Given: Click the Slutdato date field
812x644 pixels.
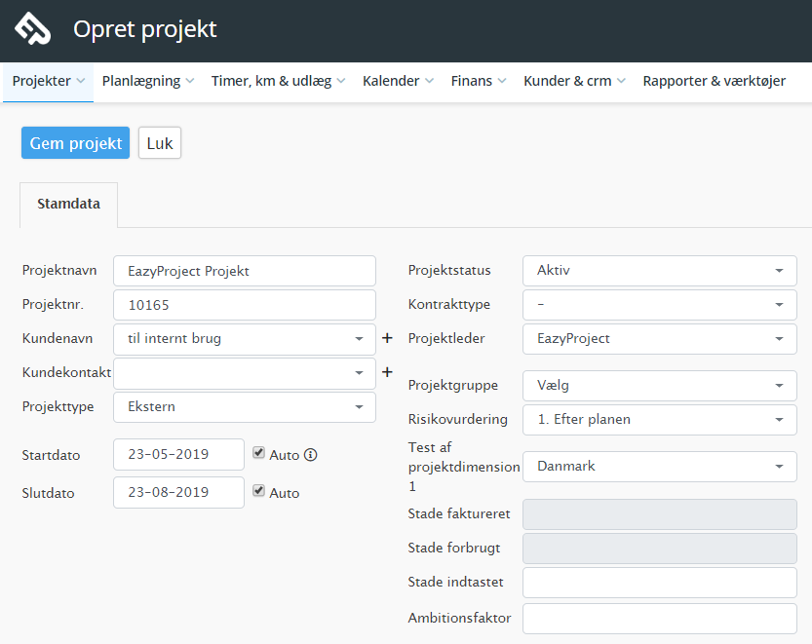Looking at the screenshot, I should (178, 492).
